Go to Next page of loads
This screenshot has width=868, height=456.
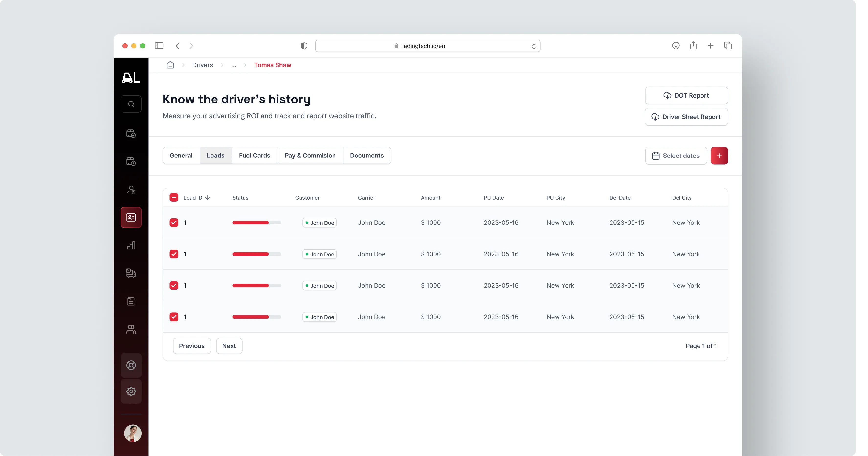pyautogui.click(x=229, y=346)
